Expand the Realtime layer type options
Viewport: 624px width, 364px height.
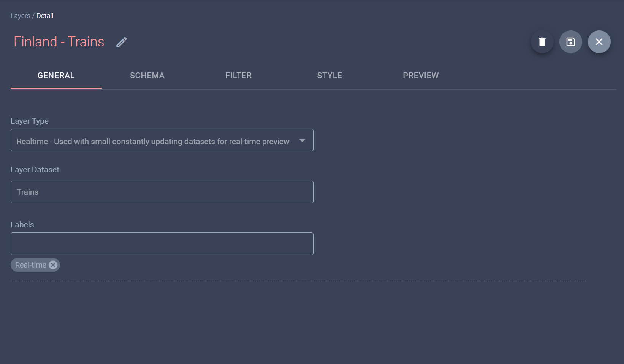tap(302, 140)
